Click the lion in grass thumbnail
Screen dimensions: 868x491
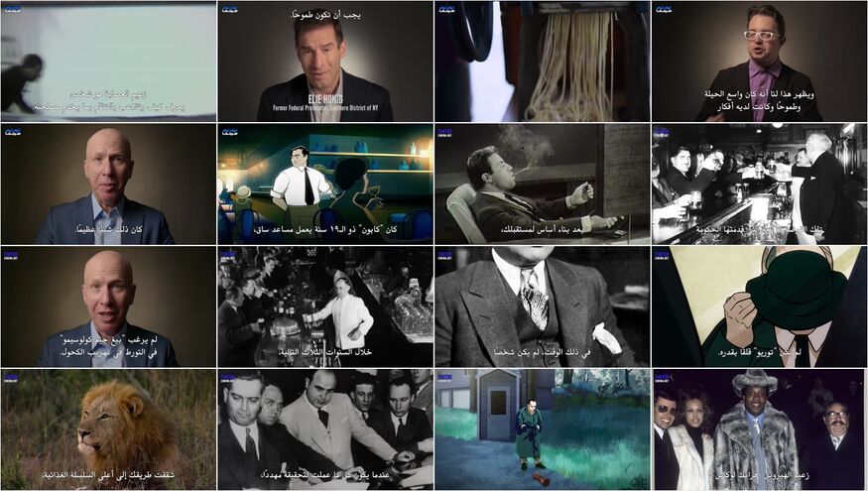pyautogui.click(x=108, y=430)
